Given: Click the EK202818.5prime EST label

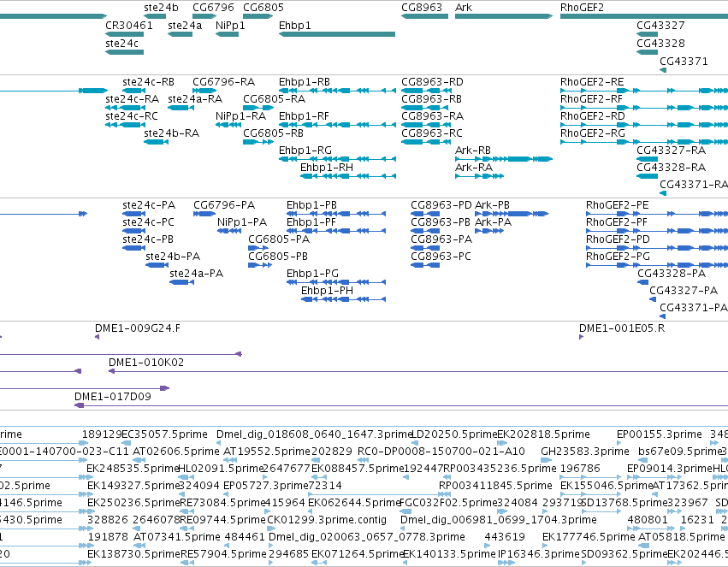Looking at the screenshot, I should coord(544,434).
